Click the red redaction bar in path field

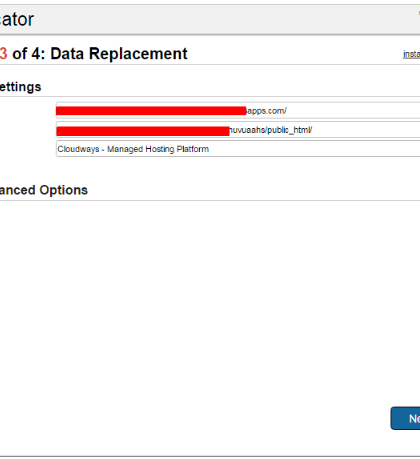143,131
